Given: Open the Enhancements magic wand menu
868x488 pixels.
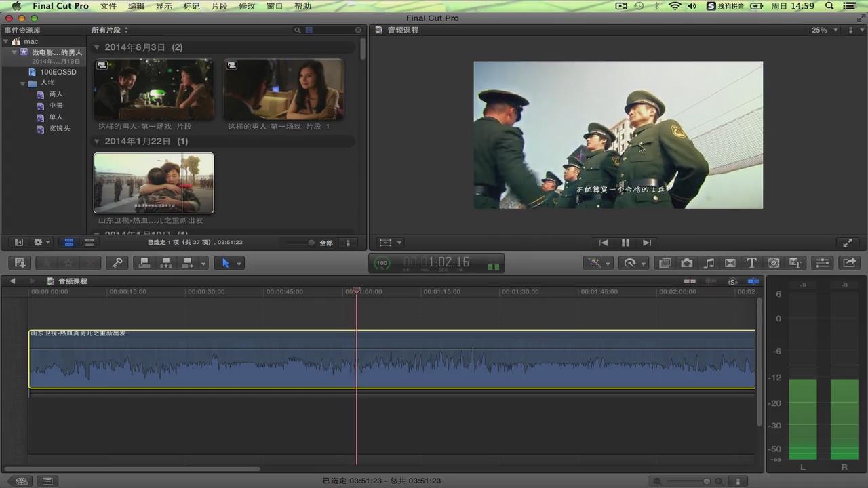Looking at the screenshot, I should tap(599, 263).
